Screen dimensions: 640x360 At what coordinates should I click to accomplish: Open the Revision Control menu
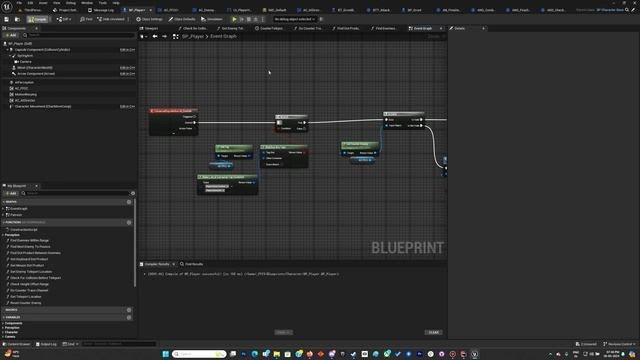(x=620, y=344)
